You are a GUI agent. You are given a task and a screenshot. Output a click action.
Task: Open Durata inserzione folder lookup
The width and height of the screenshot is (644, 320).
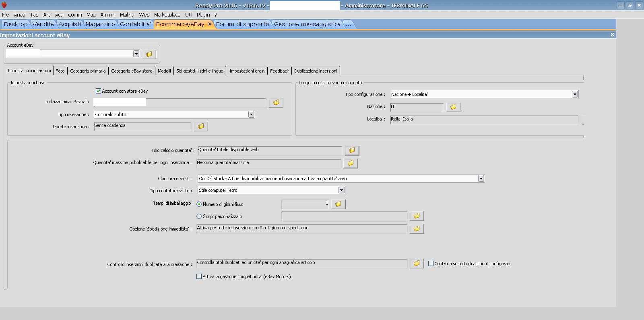tap(201, 126)
